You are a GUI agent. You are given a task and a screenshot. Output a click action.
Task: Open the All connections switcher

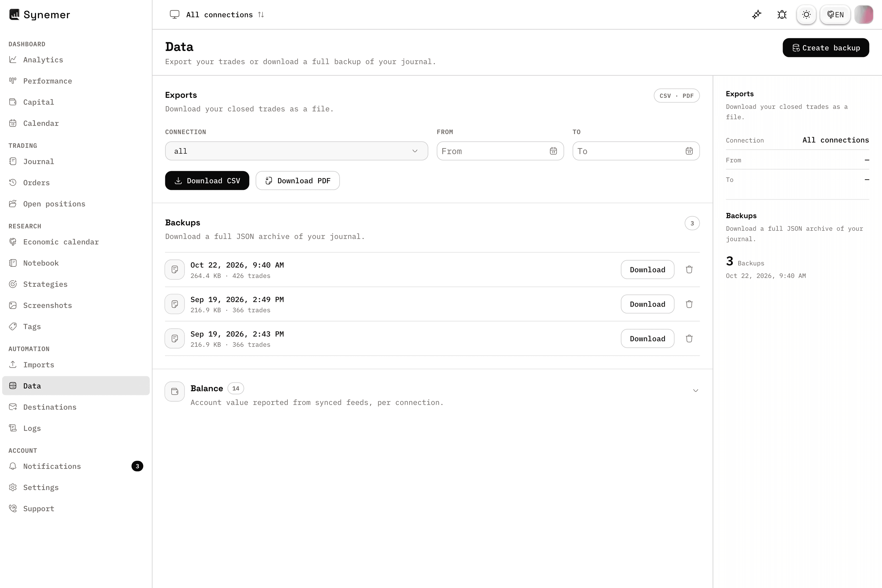[x=217, y=15]
